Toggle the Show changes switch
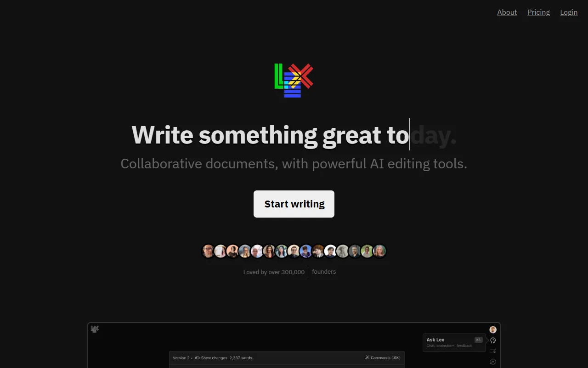588x368 pixels. (197, 358)
